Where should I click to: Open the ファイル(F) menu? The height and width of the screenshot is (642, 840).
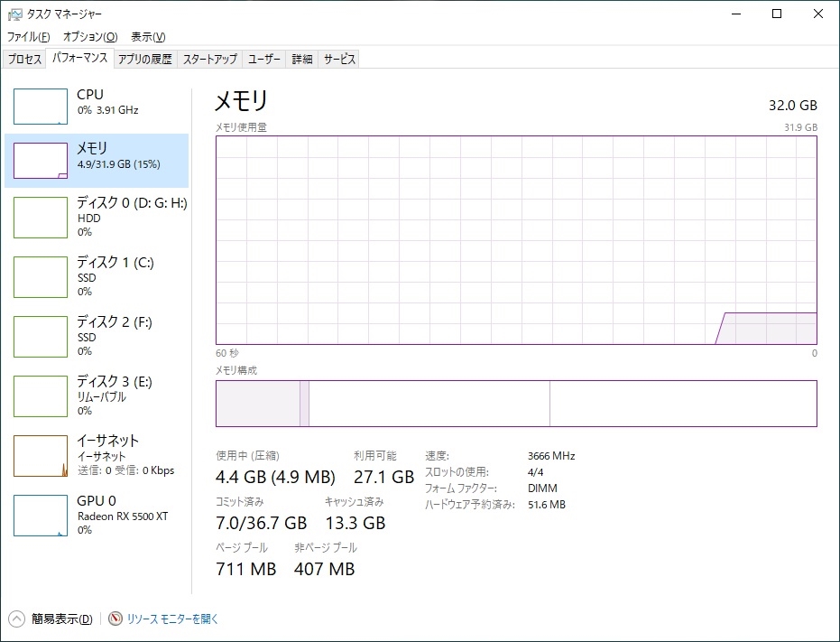[x=28, y=36]
